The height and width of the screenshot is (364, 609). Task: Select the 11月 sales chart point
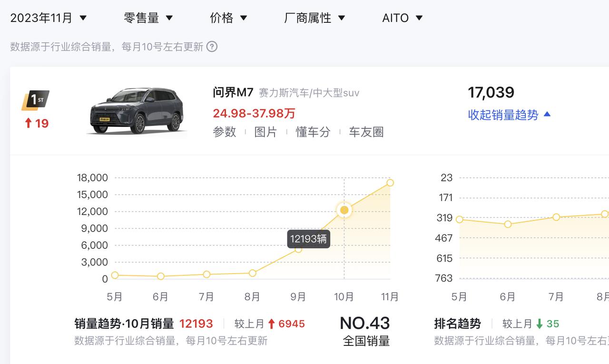[x=390, y=183]
